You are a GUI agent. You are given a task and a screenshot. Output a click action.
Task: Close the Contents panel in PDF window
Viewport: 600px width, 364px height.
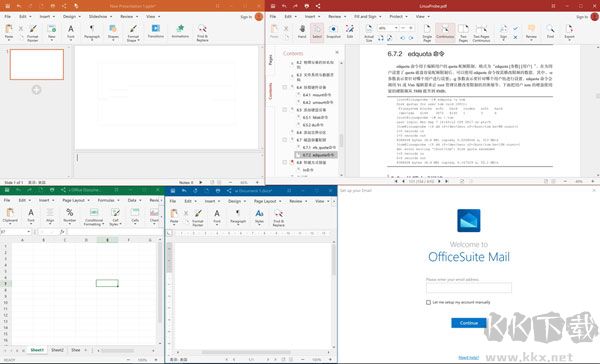[x=337, y=52]
